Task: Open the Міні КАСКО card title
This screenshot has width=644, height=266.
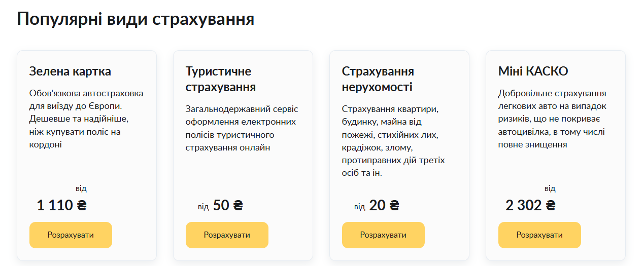Action: 533,71
